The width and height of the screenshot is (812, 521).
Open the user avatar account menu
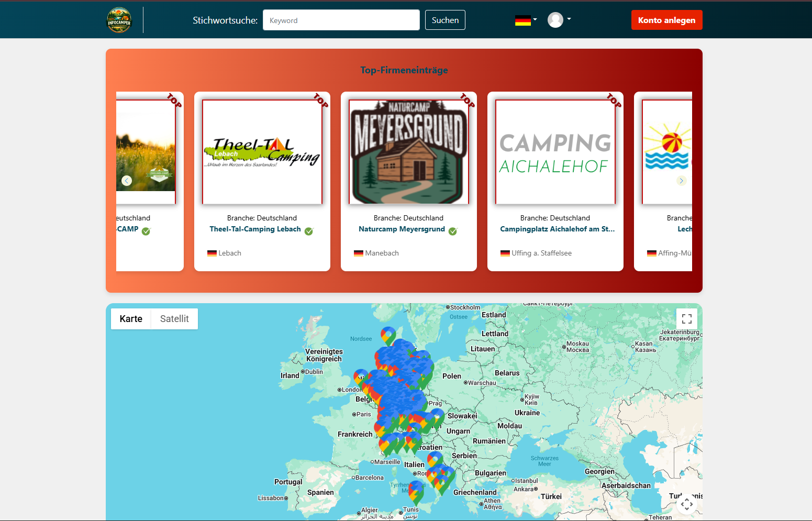pyautogui.click(x=559, y=20)
